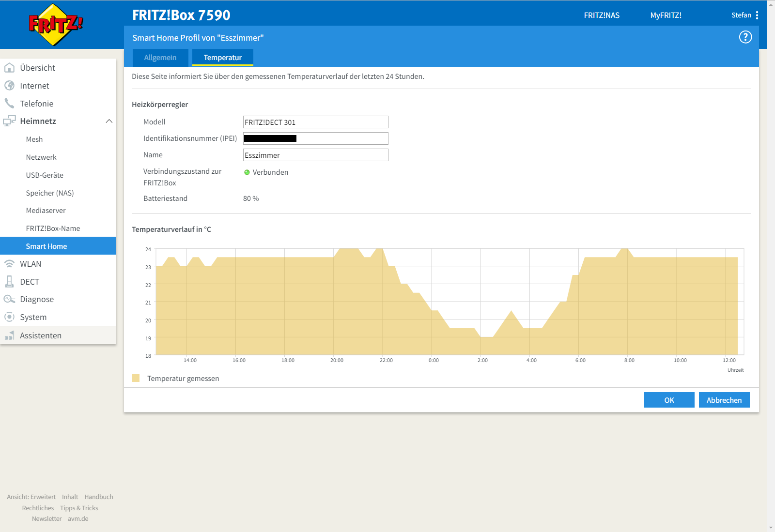This screenshot has width=775, height=532.
Task: Click the 24 degree axis label
Action: pos(148,249)
